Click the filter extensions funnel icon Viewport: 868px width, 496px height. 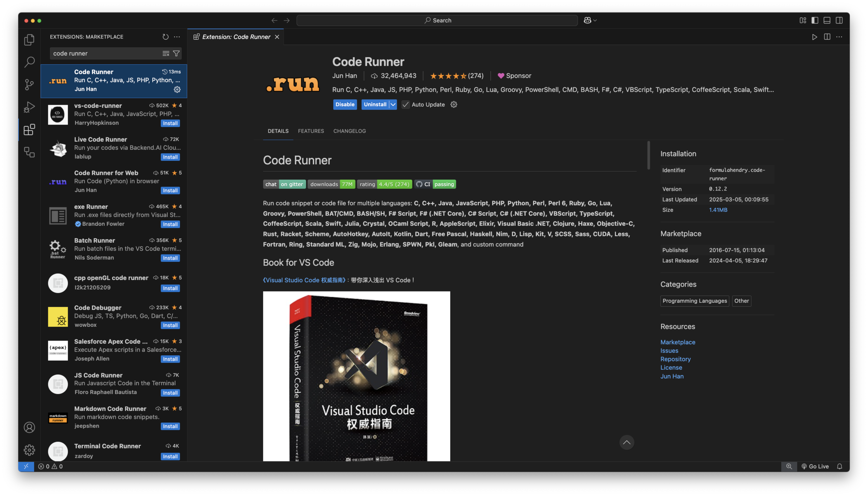tap(176, 53)
